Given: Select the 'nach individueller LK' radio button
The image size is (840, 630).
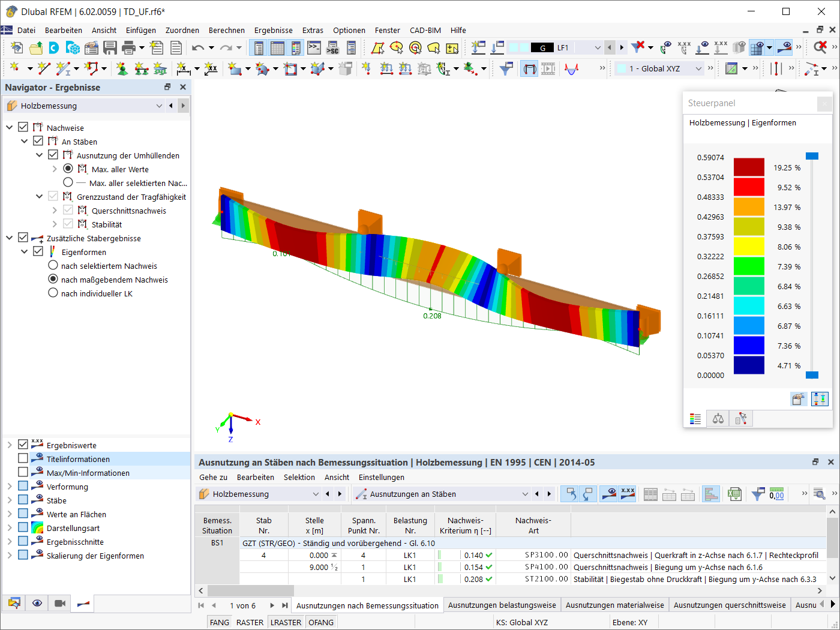Looking at the screenshot, I should 53,293.
